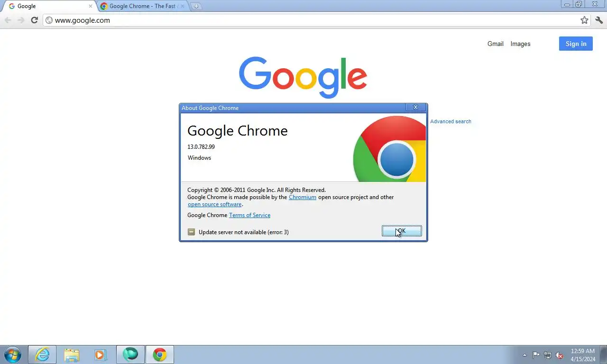Image resolution: width=607 pixels, height=364 pixels.
Task: Open Windows Explorer folder on the taskbar
Action: click(72, 355)
